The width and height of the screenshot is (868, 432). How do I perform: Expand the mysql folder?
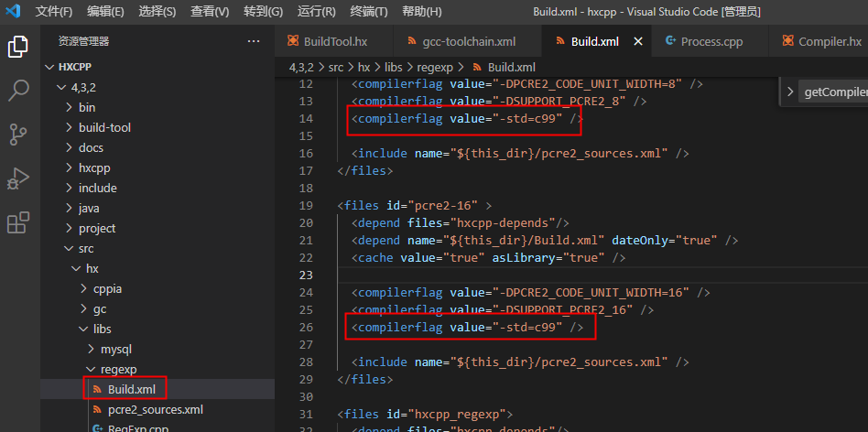115,349
